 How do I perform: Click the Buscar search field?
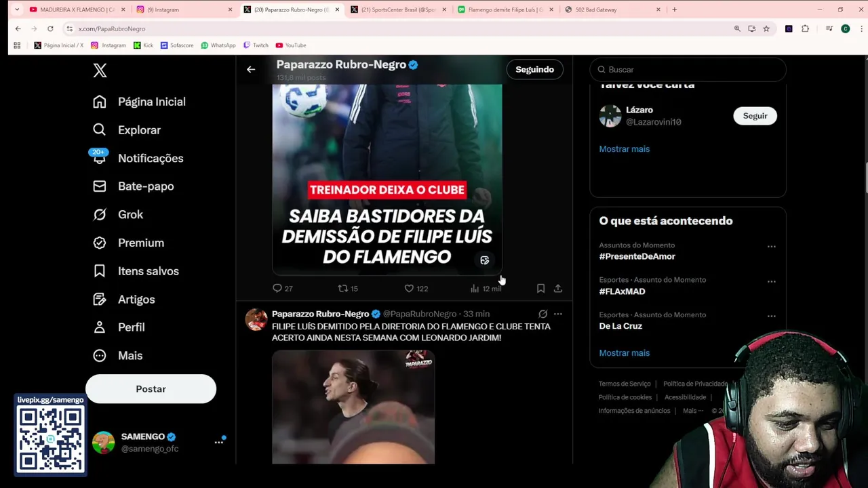688,69
